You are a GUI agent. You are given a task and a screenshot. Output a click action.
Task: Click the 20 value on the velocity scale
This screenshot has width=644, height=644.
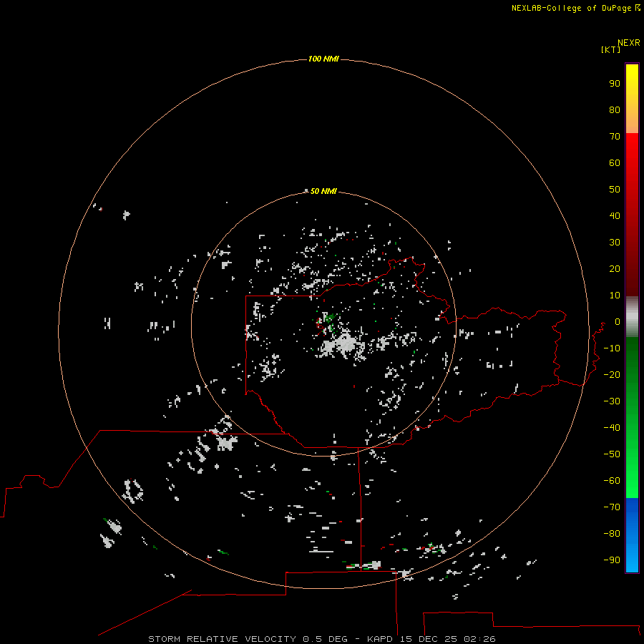(x=615, y=269)
